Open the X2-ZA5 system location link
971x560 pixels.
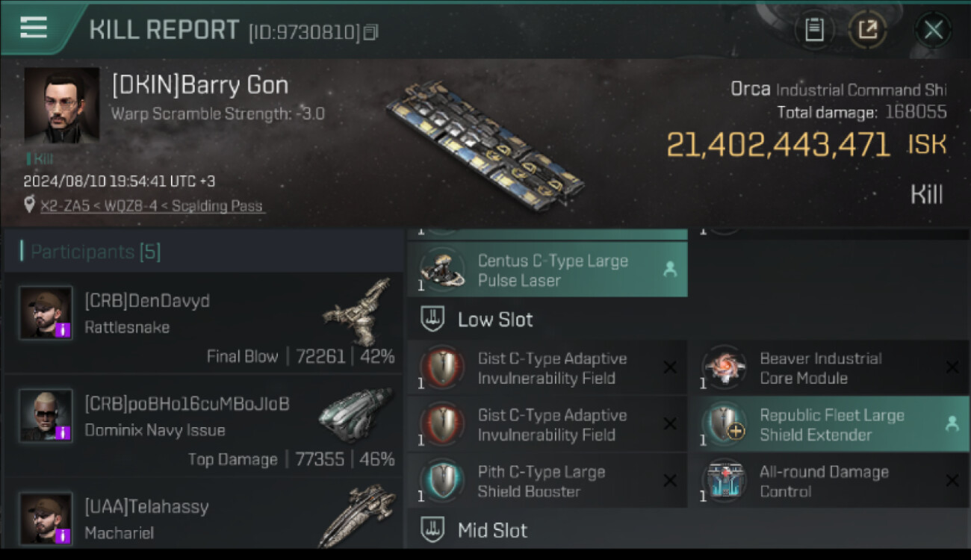[x=152, y=206]
